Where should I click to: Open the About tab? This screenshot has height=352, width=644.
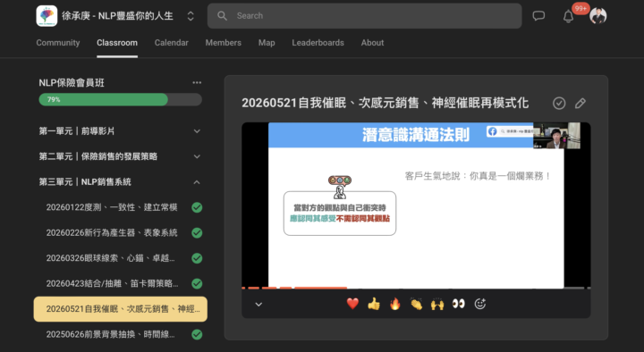click(372, 43)
